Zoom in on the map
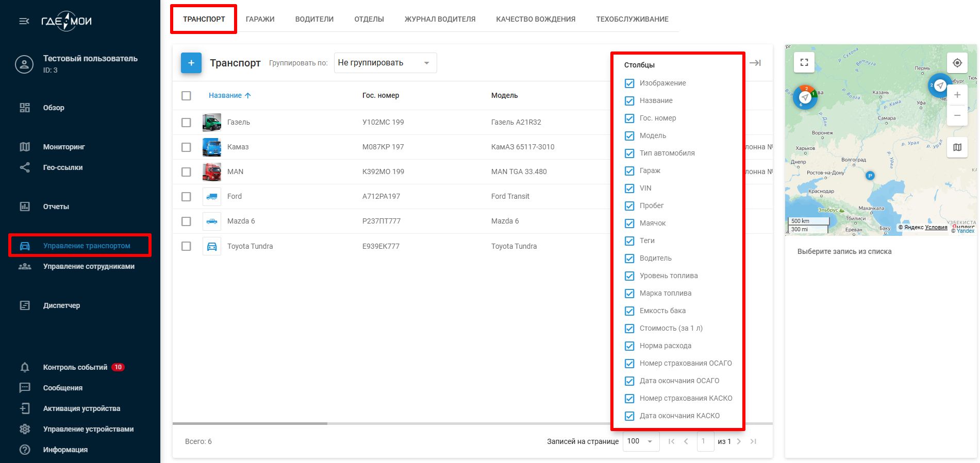 [x=957, y=95]
